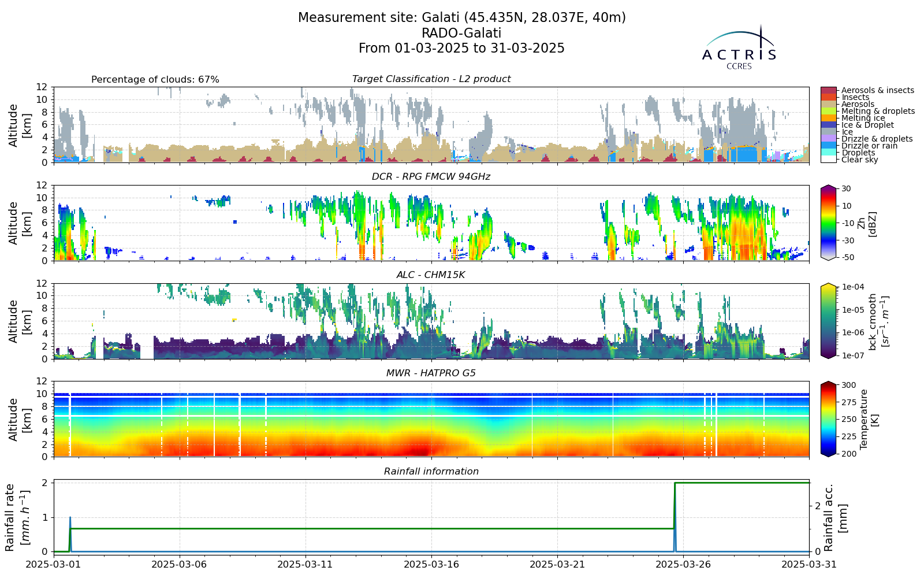
Task: Click the Measurement site Galati heading
Action: point(462,18)
